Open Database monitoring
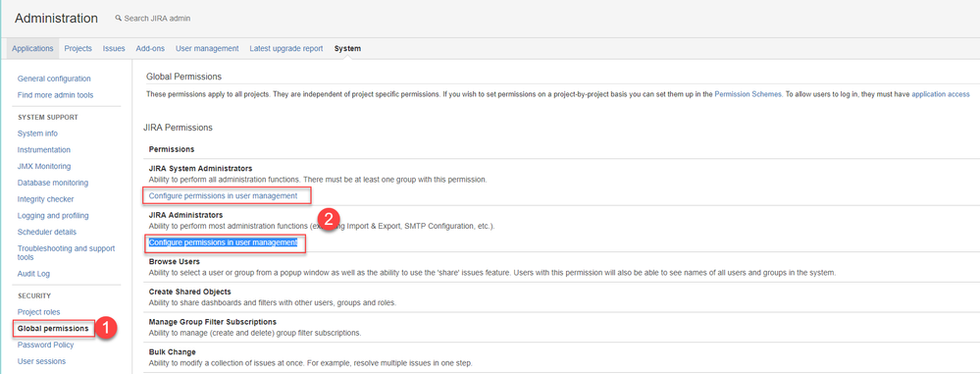This screenshot has height=374, width=980. coord(53,183)
